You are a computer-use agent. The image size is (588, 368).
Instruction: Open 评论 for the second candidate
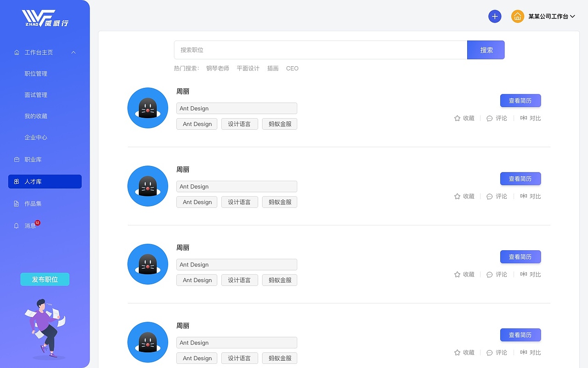click(497, 196)
